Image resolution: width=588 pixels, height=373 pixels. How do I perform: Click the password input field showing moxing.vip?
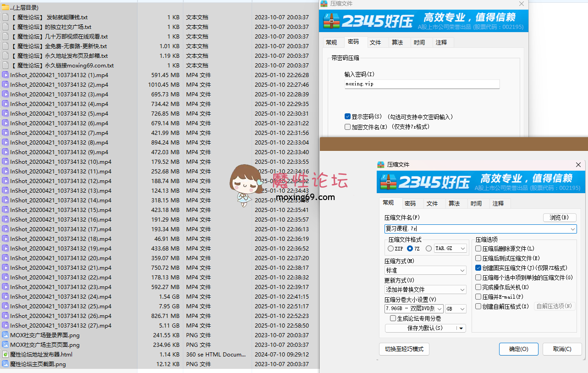pos(422,84)
